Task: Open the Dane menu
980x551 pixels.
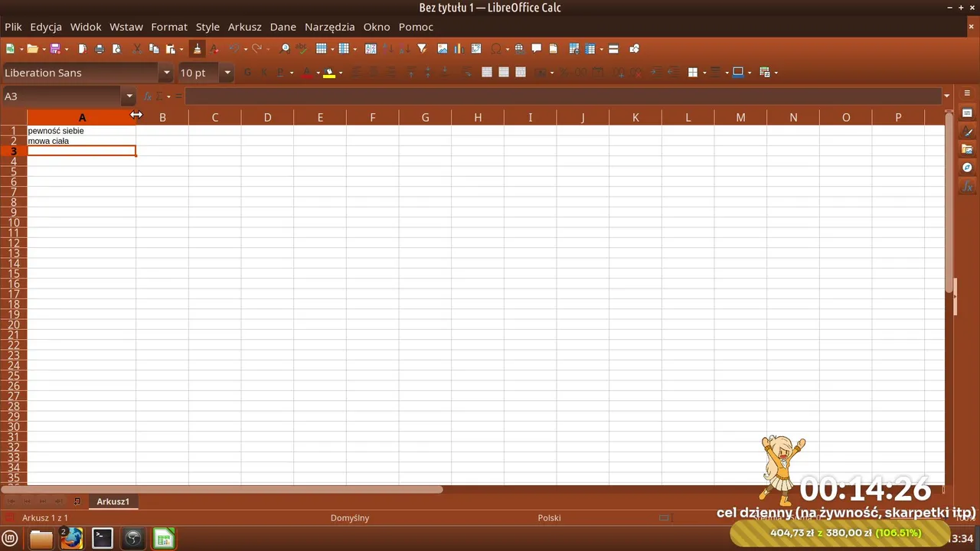Action: pos(283,27)
